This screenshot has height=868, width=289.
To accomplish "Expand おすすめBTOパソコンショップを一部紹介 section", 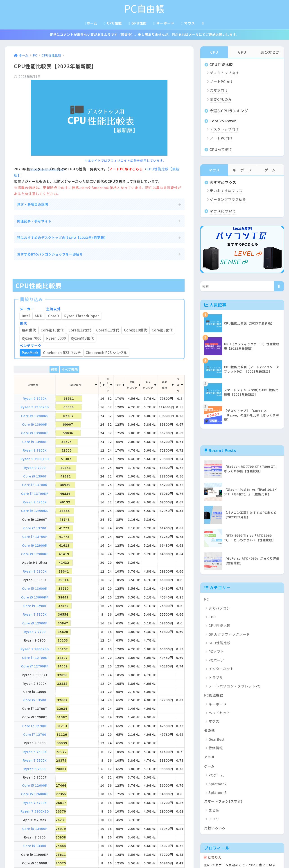I will point(99,254).
